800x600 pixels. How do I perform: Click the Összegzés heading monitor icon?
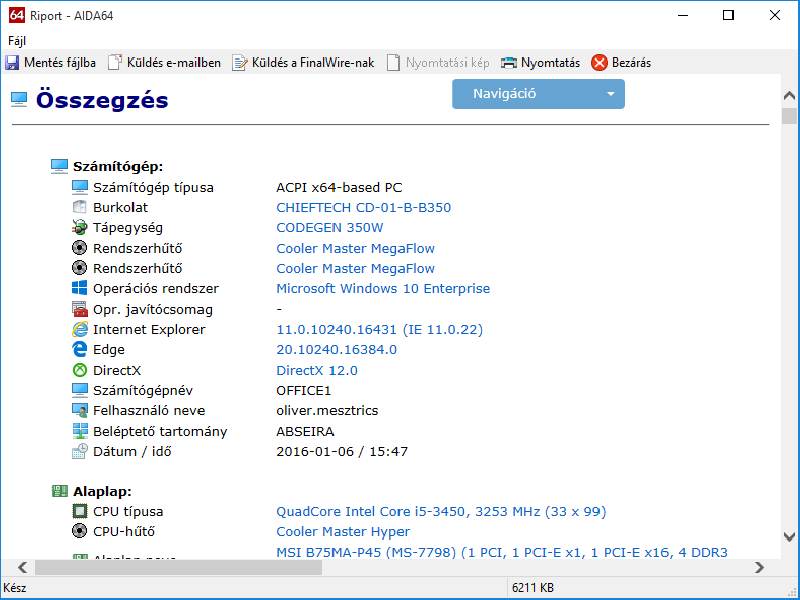[x=19, y=99]
